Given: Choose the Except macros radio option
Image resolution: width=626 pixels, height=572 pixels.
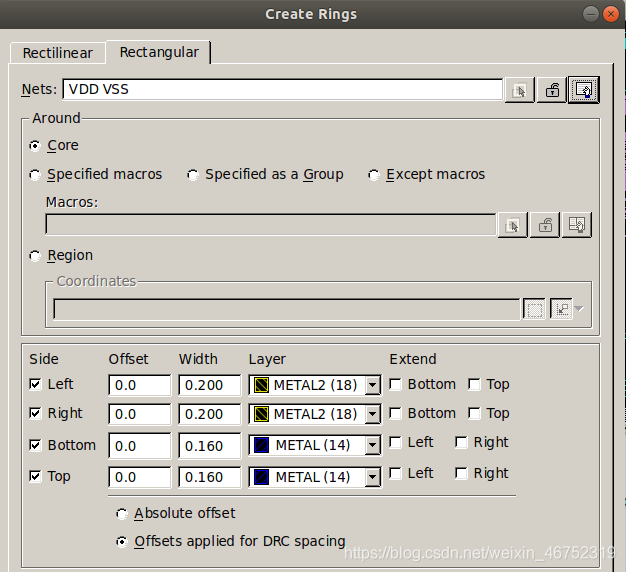Looking at the screenshot, I should tap(374, 175).
